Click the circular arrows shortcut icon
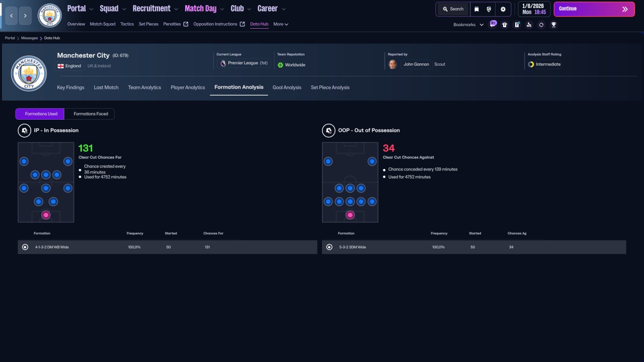The height and width of the screenshot is (362, 644). 541,24
